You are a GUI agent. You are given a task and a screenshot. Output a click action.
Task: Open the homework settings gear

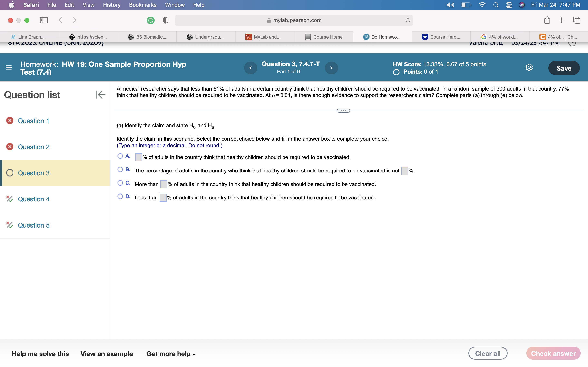tap(529, 67)
